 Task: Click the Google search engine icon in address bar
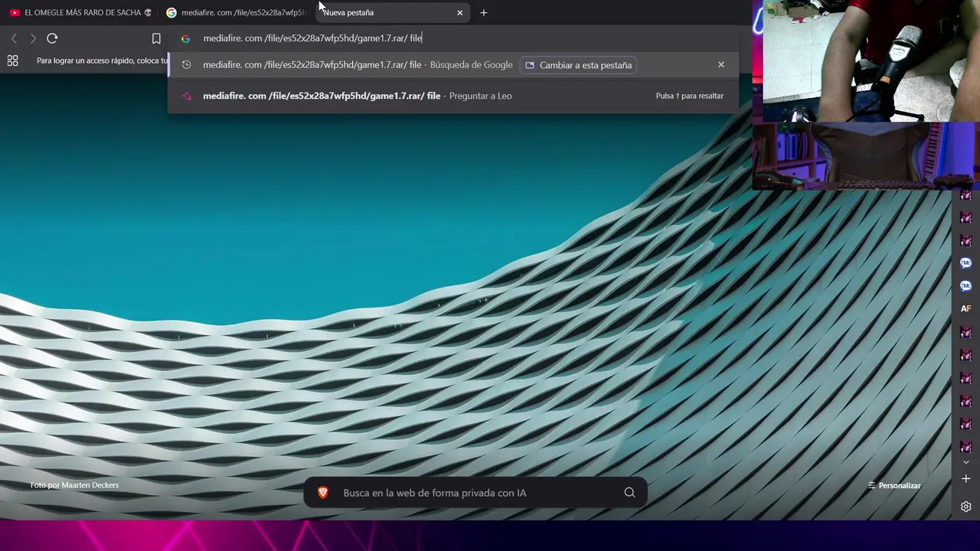(185, 38)
